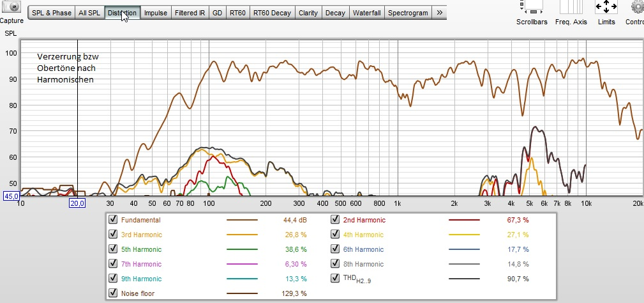This screenshot has height=303, width=644.
Task: Open the Controls gear icon
Action: (x=638, y=6)
